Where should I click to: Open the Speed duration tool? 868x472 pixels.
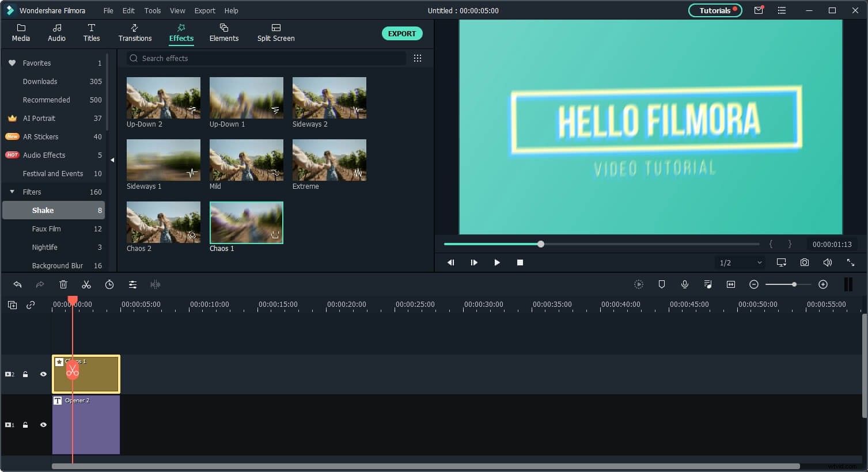click(x=109, y=284)
